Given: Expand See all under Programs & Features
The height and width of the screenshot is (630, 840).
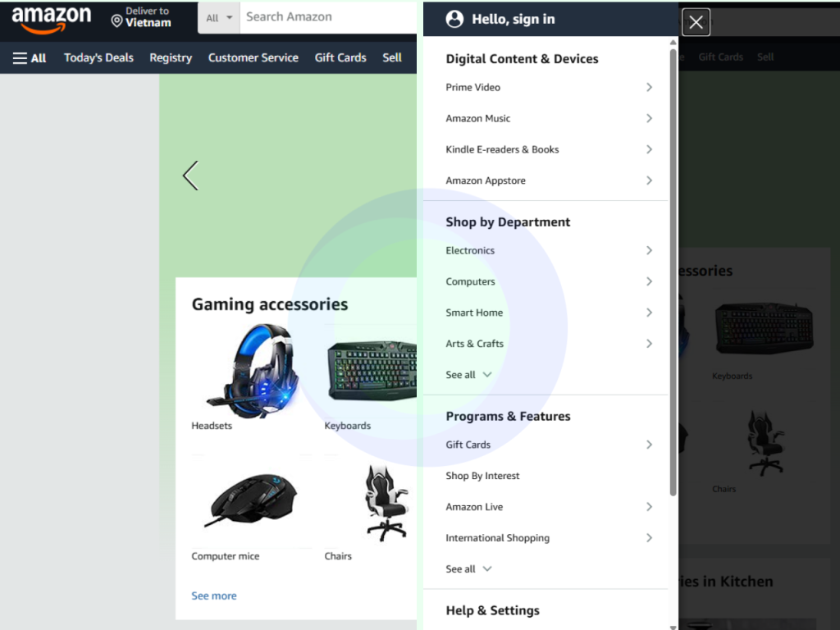Looking at the screenshot, I should point(468,569).
